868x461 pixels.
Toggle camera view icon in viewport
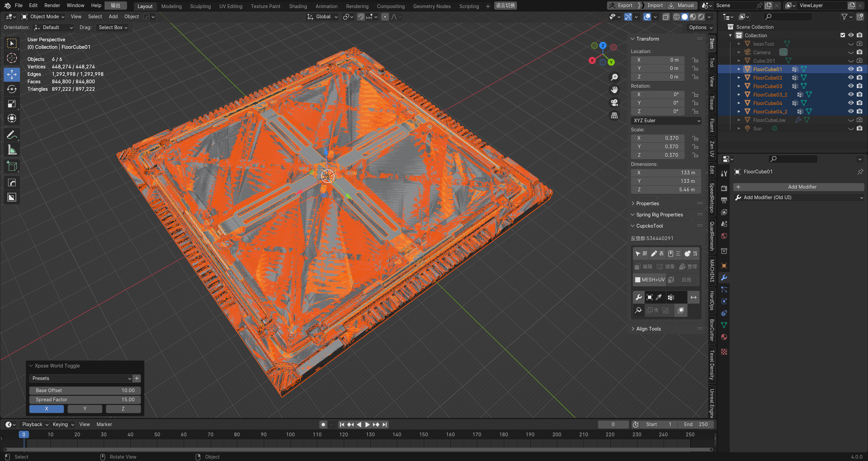point(614,103)
